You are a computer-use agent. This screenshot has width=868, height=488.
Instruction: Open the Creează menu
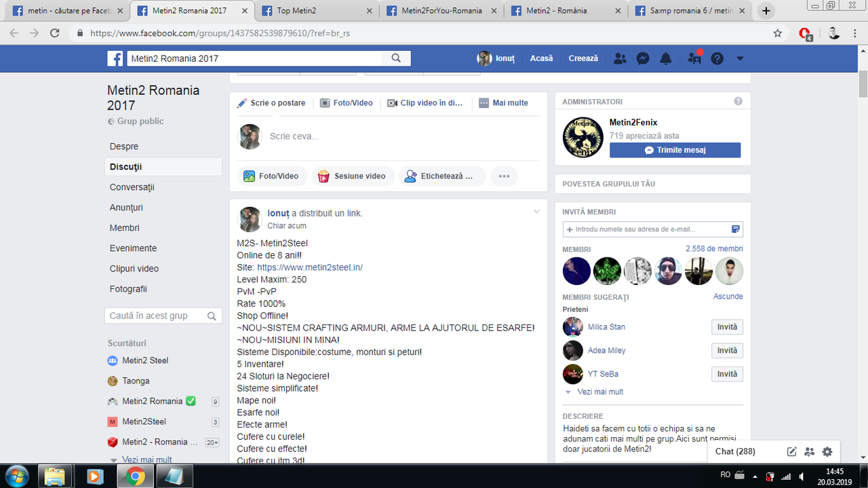point(583,58)
